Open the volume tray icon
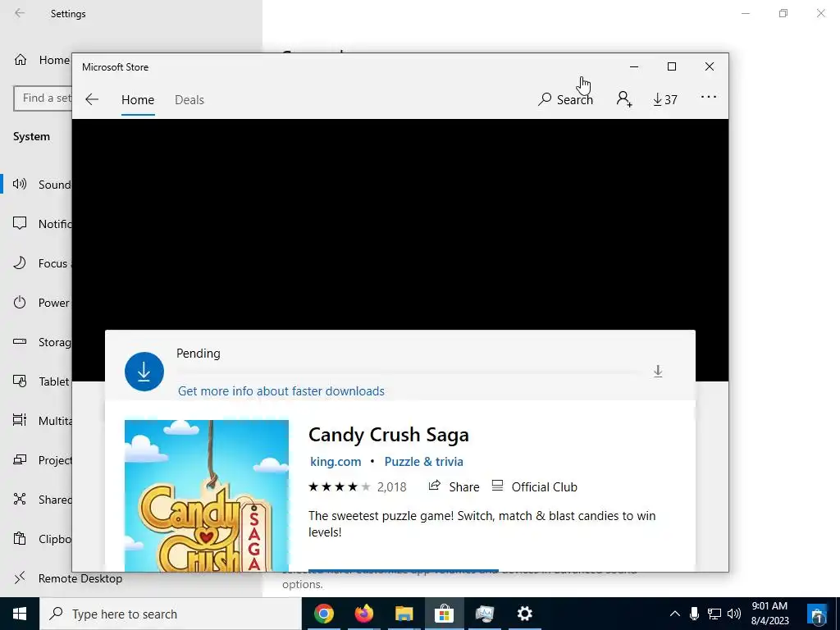Screen dimensions: 840x630 tap(734, 614)
